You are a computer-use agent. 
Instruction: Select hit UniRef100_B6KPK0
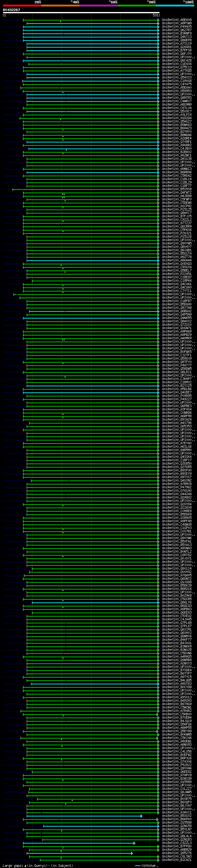coord(176,819)
